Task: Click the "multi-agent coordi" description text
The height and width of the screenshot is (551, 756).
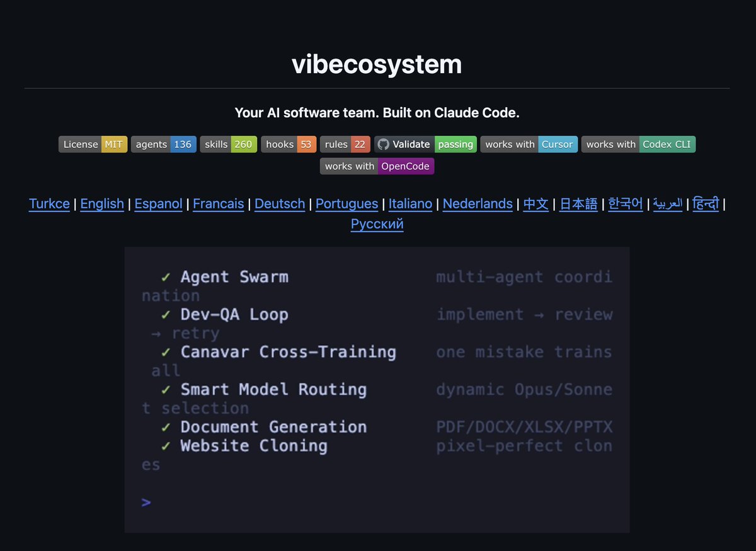Action: tap(524, 277)
